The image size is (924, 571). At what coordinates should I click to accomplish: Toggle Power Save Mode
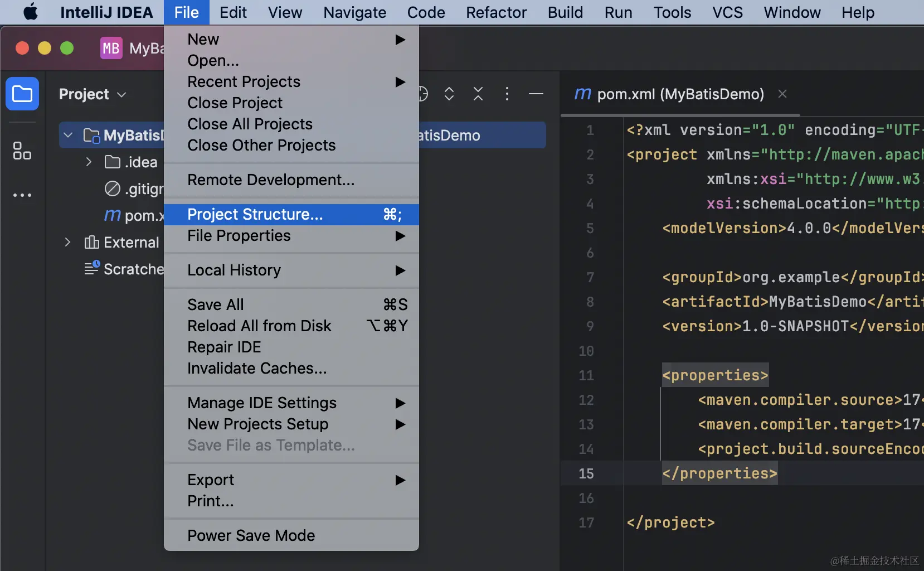(x=251, y=536)
